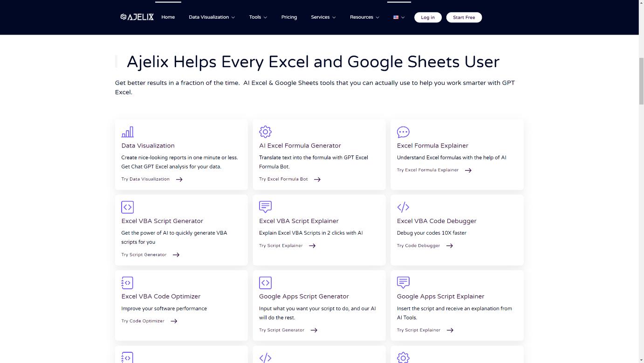
Task: Click the Log in button
Action: pyautogui.click(x=428, y=17)
